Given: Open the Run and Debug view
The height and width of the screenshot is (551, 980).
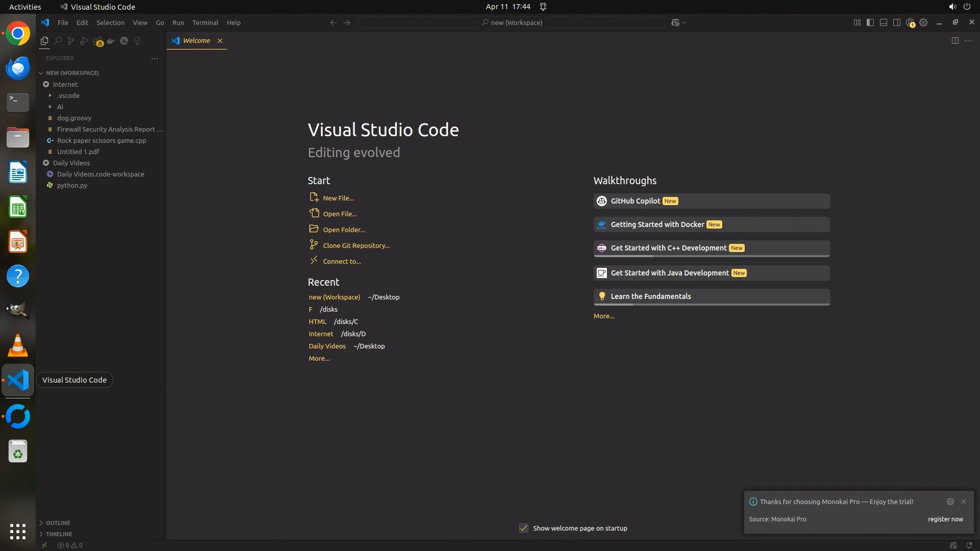Looking at the screenshot, I should click(84, 41).
